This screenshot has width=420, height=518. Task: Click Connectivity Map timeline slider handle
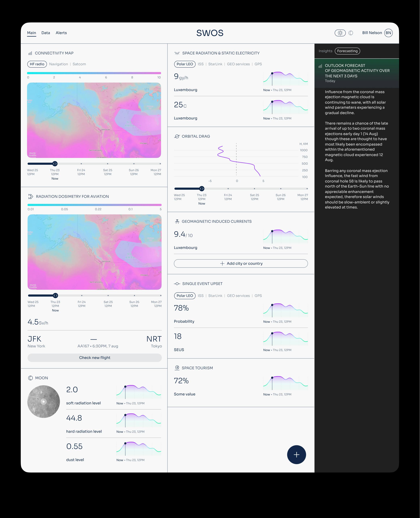pos(55,164)
